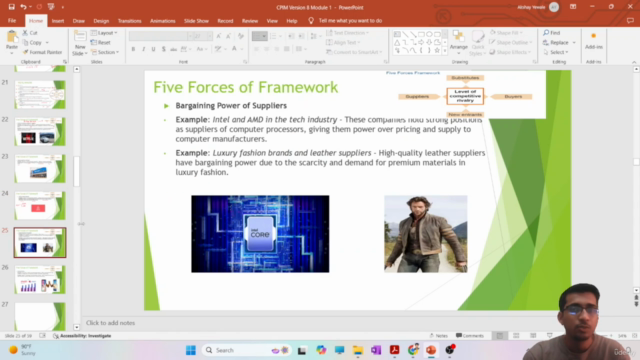Switch to the Insert tab
Viewport: 640px width, 360px height.
point(58,21)
